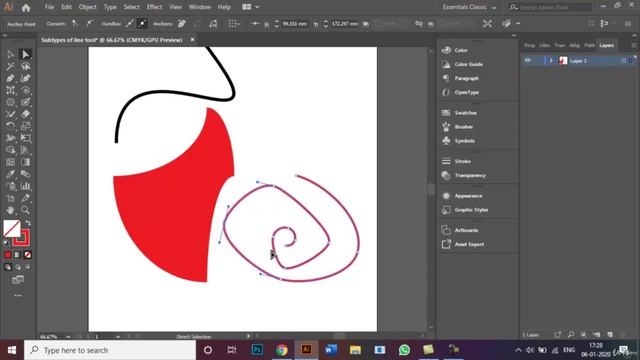
Task: Select the Zoom magnifier tool
Action: (25, 210)
